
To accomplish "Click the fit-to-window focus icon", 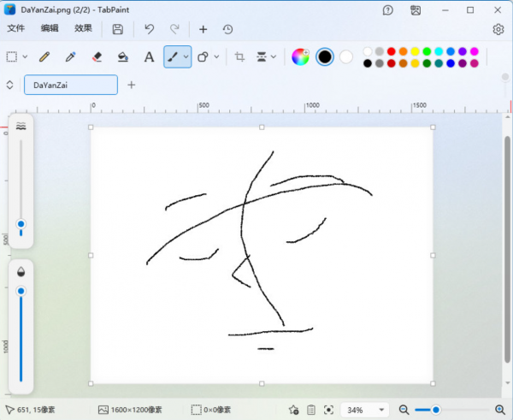I will [x=328, y=410].
